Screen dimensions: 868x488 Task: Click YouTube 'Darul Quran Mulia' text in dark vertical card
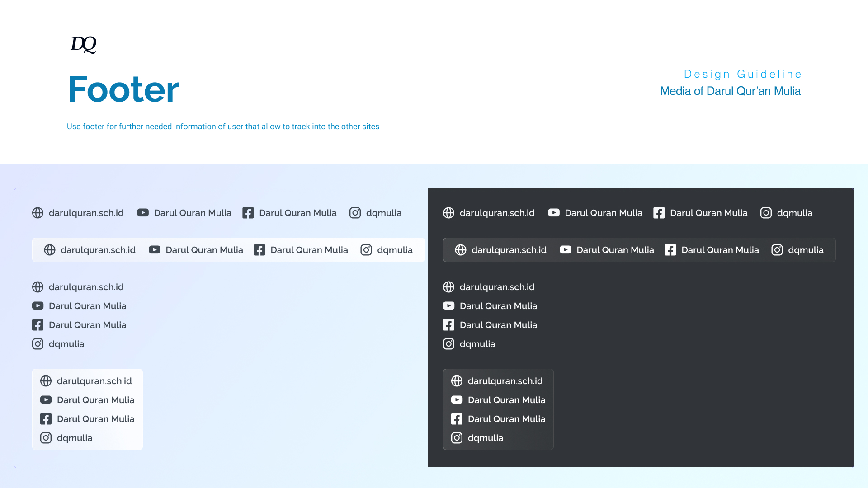[x=506, y=400]
